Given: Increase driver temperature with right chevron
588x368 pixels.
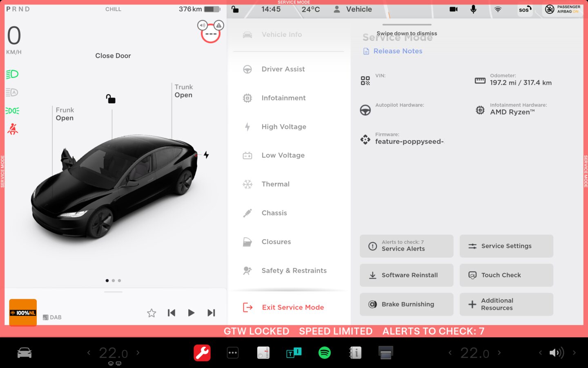Looking at the screenshot, I should click(138, 352).
